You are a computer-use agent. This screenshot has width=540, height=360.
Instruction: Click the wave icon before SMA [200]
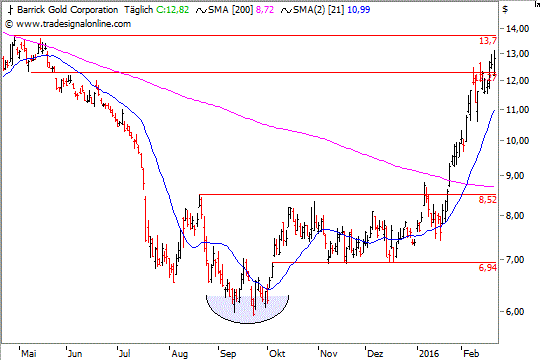click(201, 11)
